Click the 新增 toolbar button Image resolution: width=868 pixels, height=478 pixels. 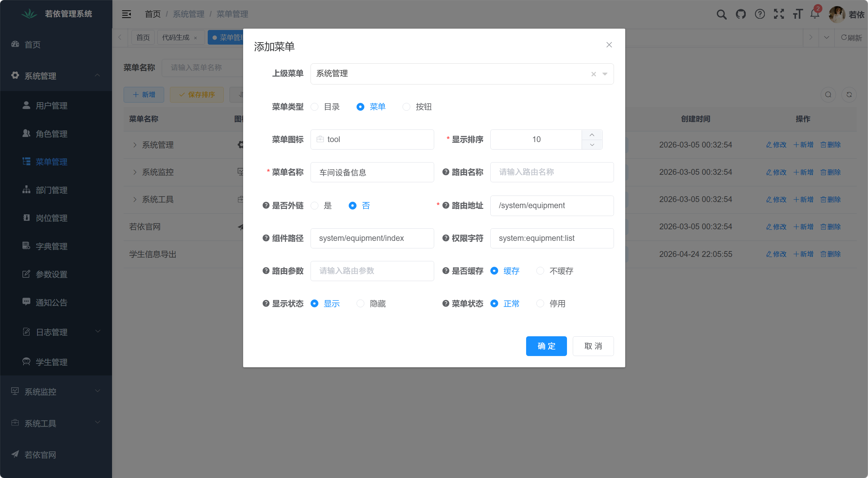[x=144, y=95]
